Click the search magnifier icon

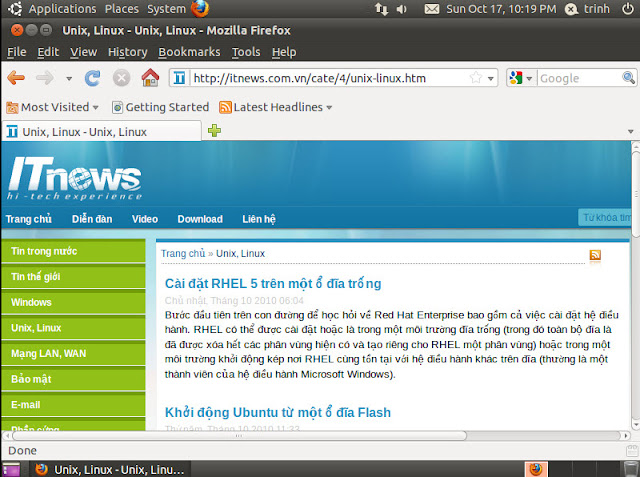pos(628,78)
